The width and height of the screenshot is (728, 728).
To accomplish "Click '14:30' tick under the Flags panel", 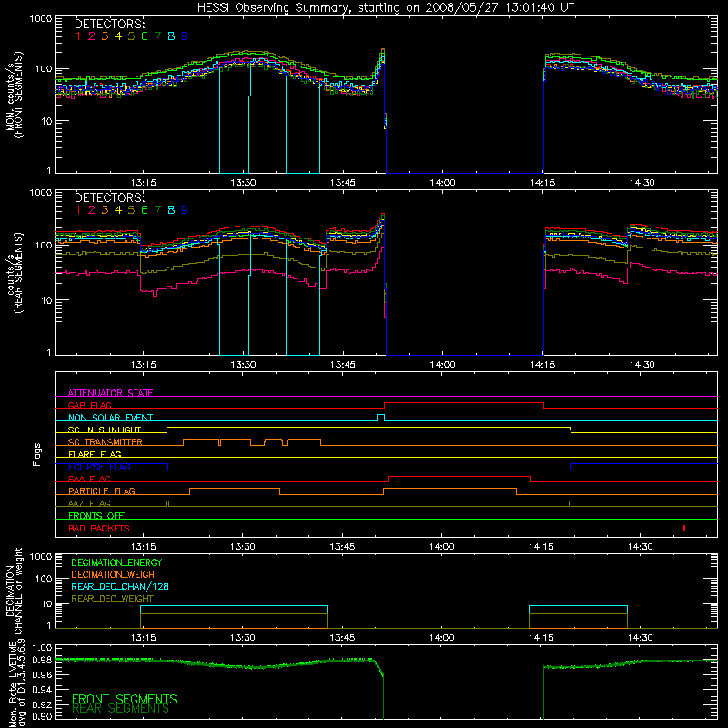I will click(x=641, y=547).
